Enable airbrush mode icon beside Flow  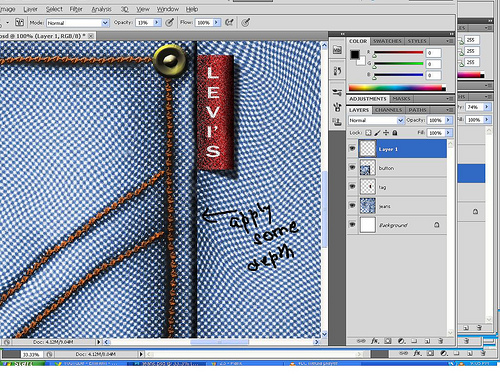click(x=229, y=22)
